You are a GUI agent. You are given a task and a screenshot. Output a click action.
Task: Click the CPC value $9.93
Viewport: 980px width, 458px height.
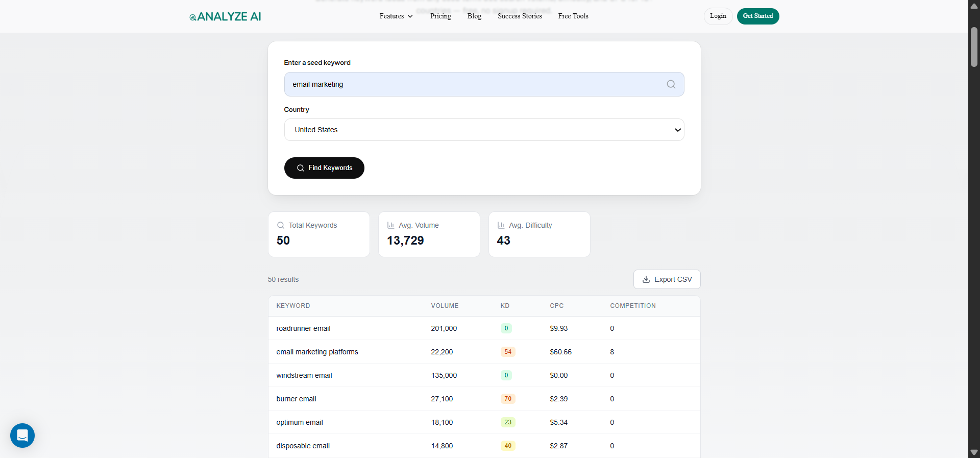tap(559, 328)
